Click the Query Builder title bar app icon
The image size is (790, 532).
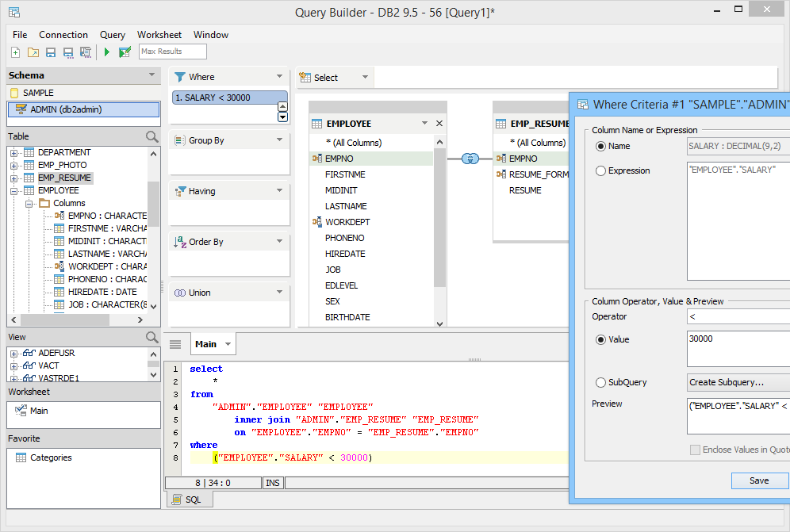pos(14,12)
